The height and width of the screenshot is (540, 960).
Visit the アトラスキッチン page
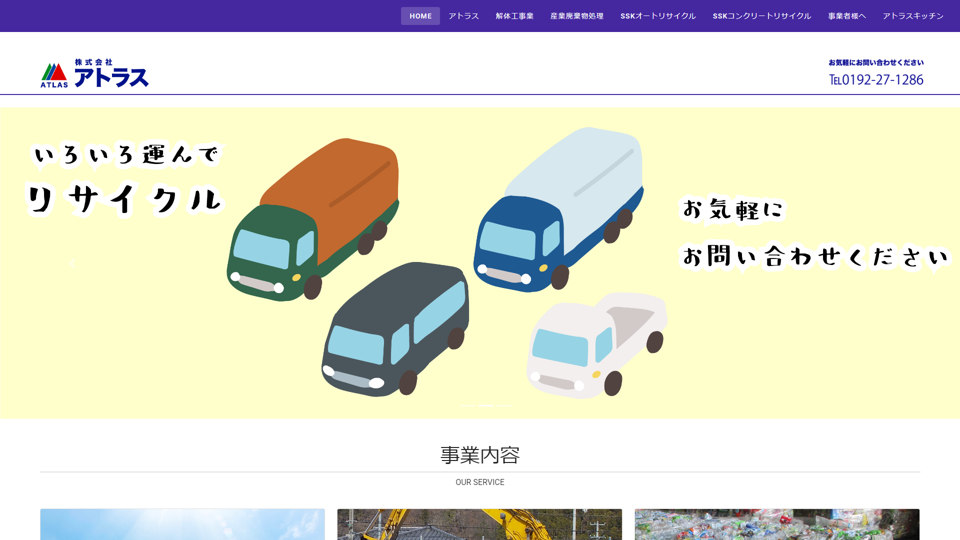click(x=912, y=16)
